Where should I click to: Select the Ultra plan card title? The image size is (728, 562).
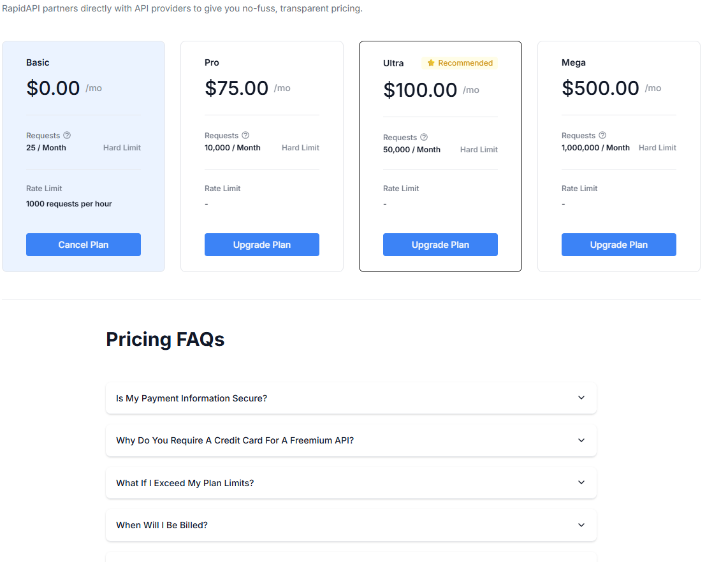pyautogui.click(x=393, y=63)
